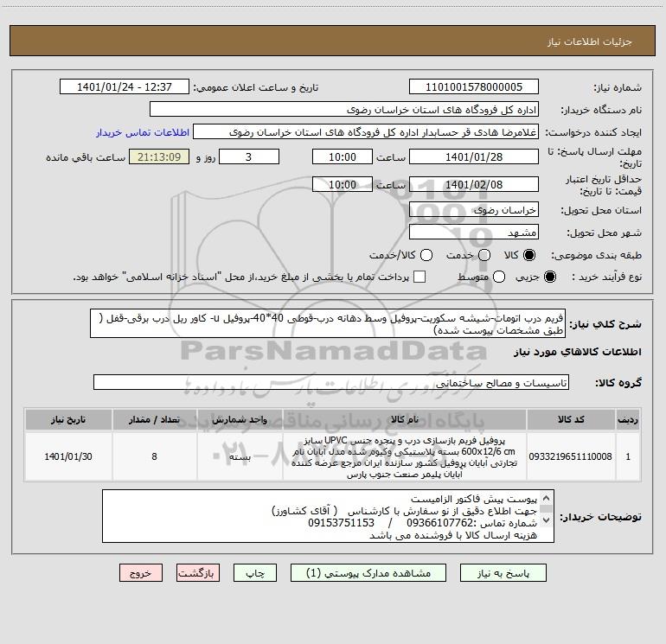The height and width of the screenshot is (644, 666).
Task: Click the unit cell بسته
Action: (240, 456)
